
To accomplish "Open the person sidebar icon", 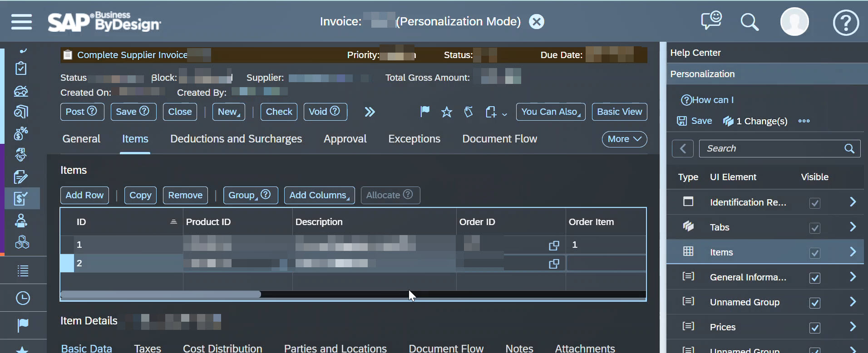I will (x=21, y=221).
